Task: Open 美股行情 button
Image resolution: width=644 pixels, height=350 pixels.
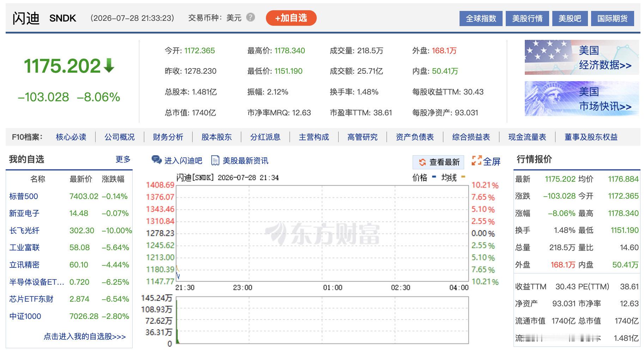Action: pos(527,18)
